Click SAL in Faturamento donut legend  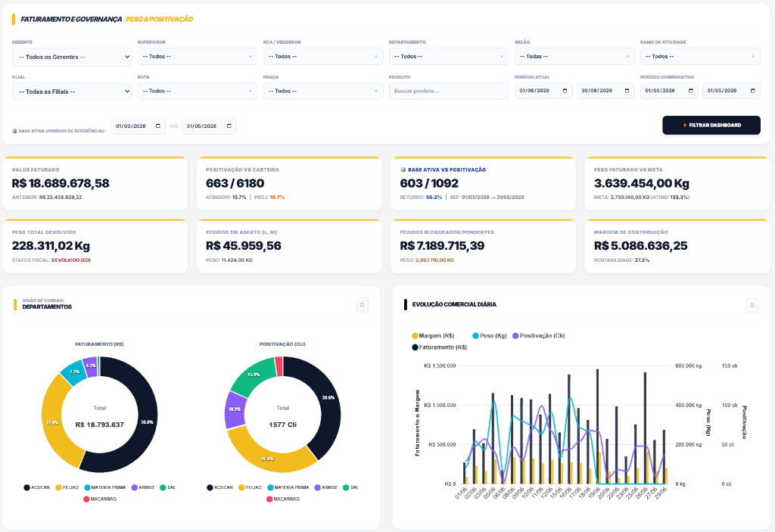click(x=167, y=487)
